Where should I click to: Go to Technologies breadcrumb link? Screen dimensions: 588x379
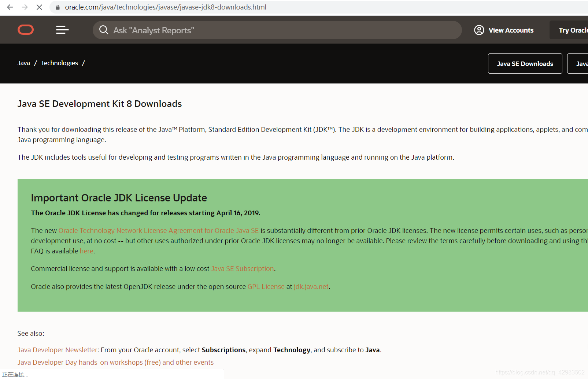point(59,63)
